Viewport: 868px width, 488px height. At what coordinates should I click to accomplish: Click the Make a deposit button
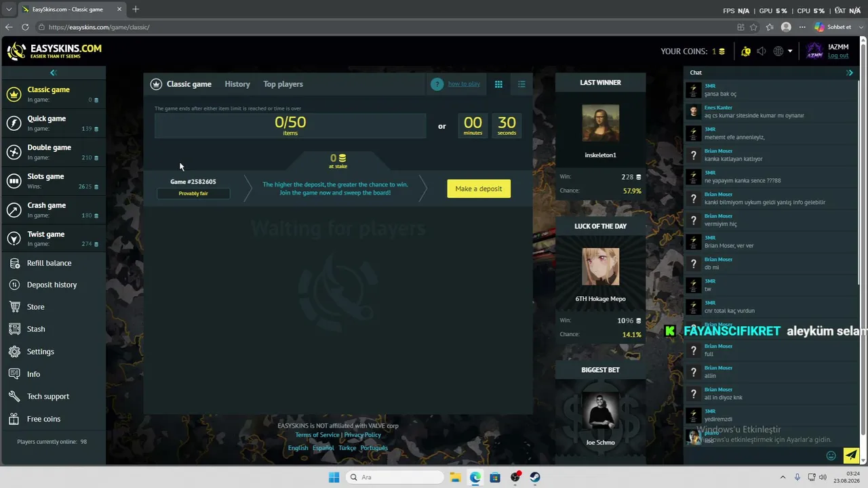(479, 188)
